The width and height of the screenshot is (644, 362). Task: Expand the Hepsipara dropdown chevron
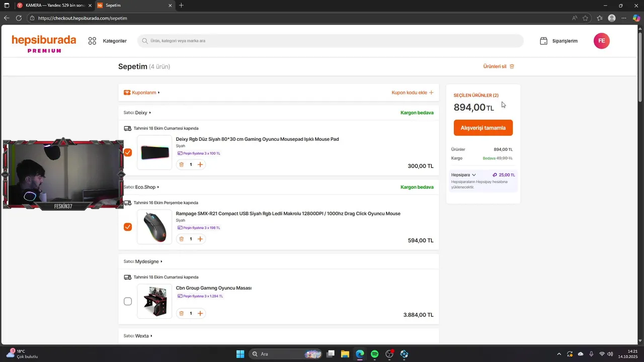click(x=474, y=175)
